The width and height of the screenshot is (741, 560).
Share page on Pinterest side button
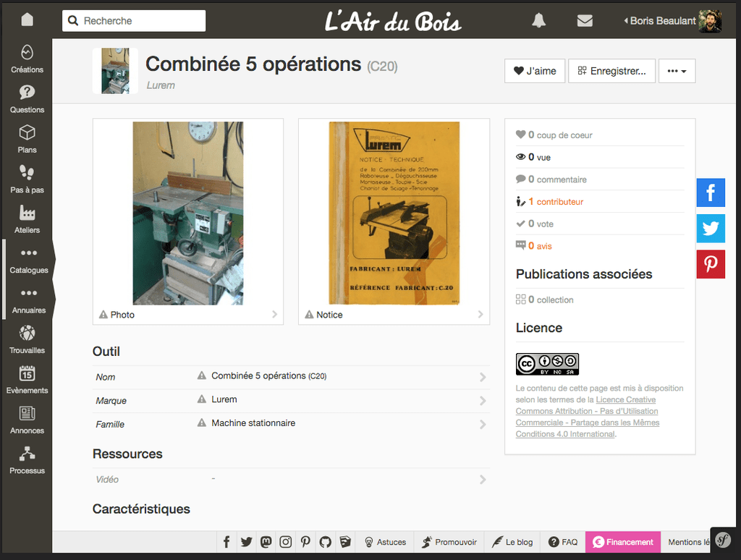711,264
